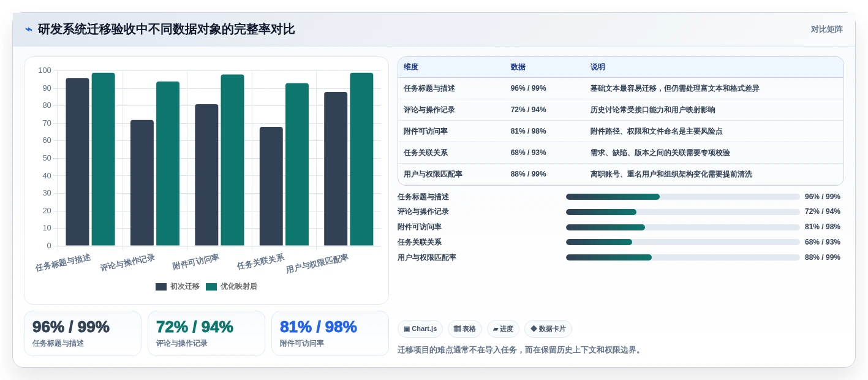Select the 数据卡片 tag chip
The image size is (868, 380).
point(548,329)
